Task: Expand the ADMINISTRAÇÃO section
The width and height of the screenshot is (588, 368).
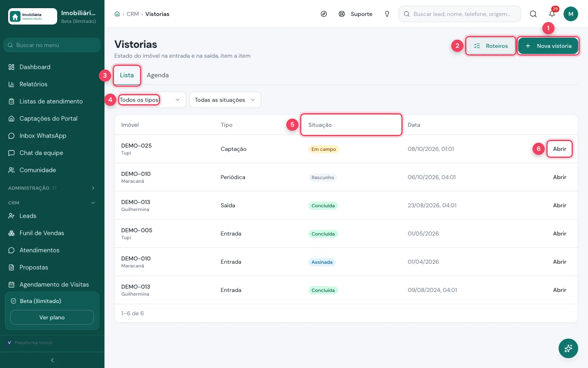Action: pos(52,188)
